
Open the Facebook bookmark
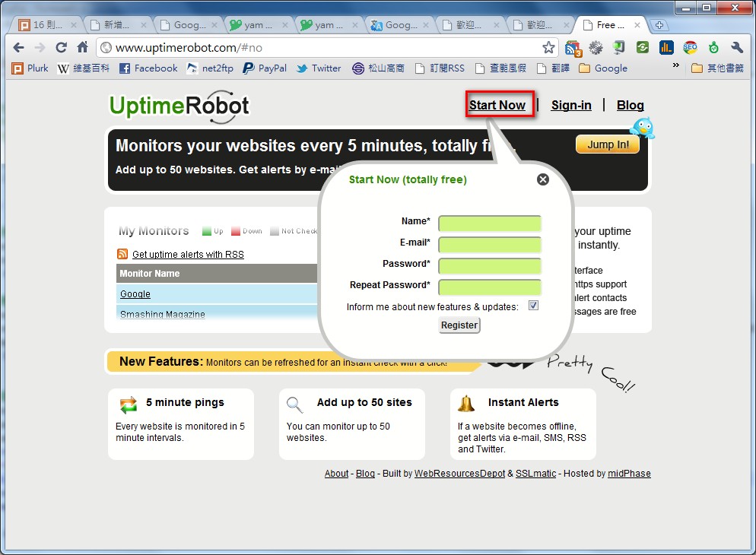(x=148, y=68)
